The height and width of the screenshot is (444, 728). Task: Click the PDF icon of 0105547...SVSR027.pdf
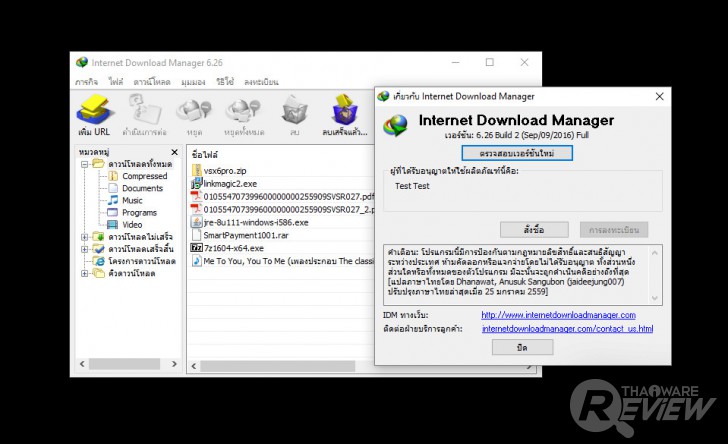click(196, 196)
